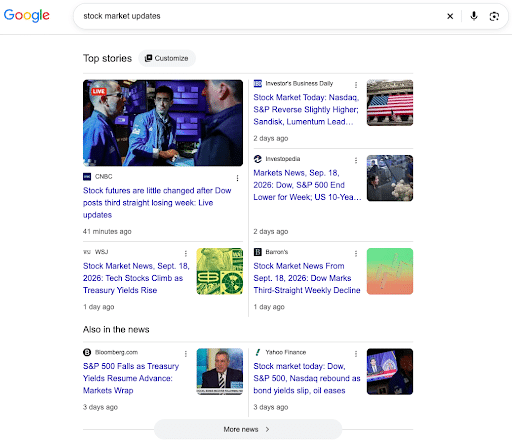Screen dimensions: 512x447
Task: Open S&P 500 Falls Markets Wrap headline
Action: pos(131,378)
